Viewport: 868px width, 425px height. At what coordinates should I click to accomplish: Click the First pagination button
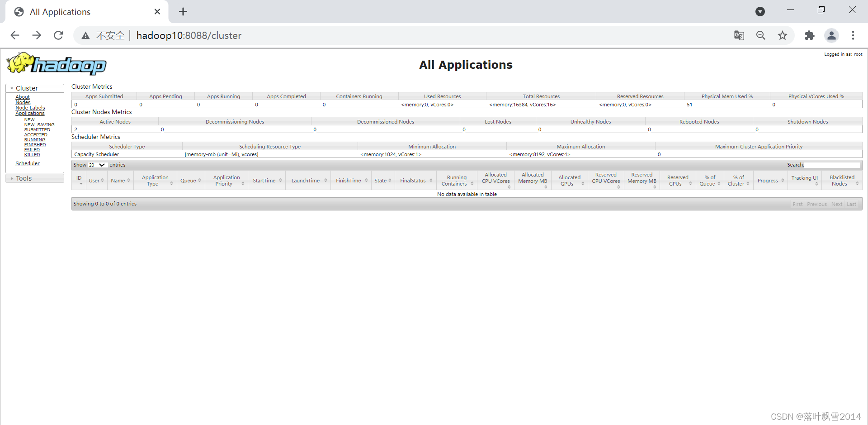(797, 204)
